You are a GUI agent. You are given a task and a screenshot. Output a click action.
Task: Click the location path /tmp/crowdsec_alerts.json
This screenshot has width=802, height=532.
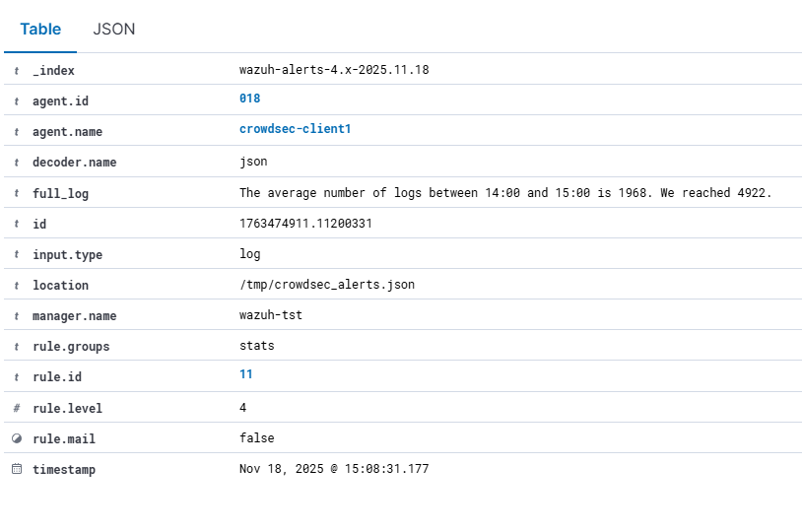click(327, 285)
